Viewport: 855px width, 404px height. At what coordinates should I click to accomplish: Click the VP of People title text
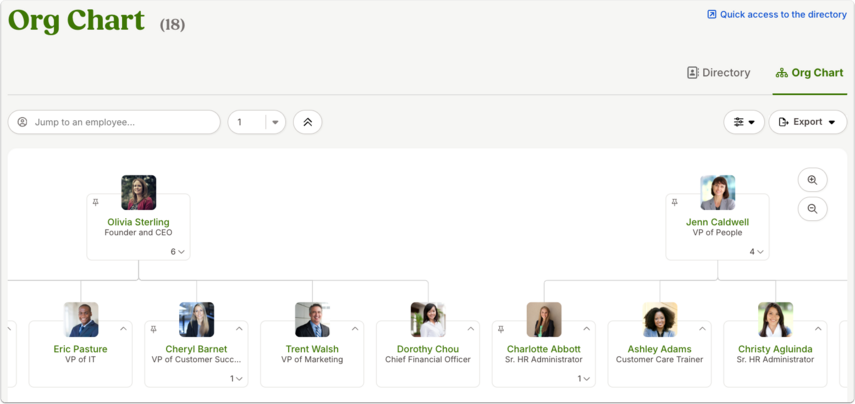[717, 232]
